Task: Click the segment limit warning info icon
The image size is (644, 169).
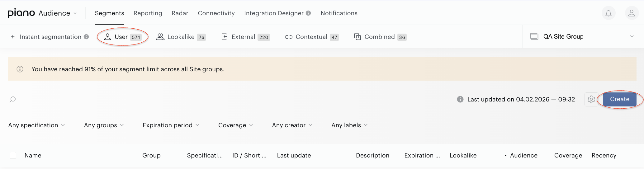Action: [x=20, y=69]
